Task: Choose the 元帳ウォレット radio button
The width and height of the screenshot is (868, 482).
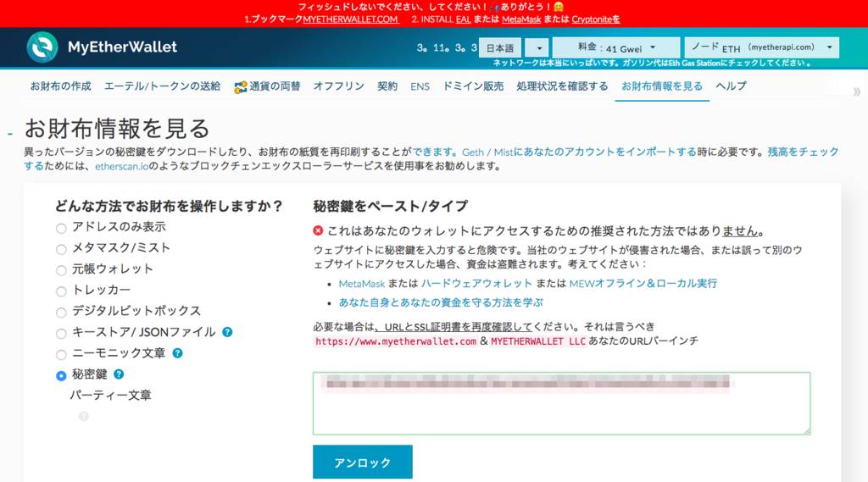Action: (x=61, y=270)
